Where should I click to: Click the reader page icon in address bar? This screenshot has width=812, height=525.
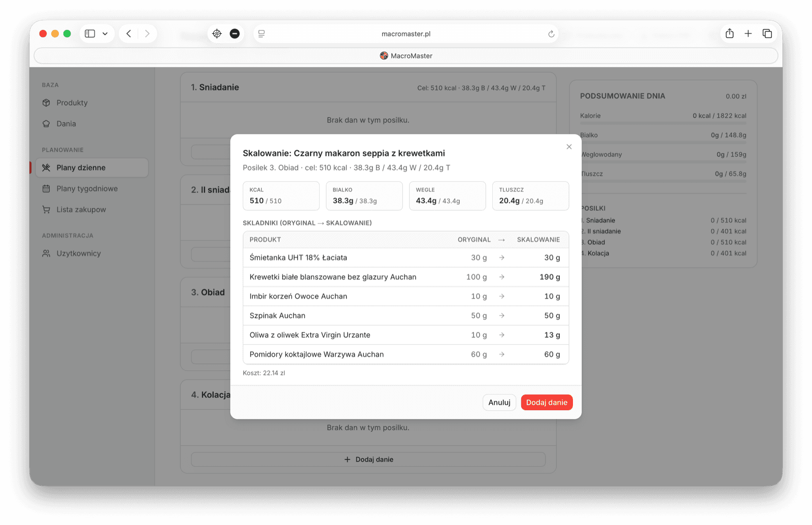tap(261, 34)
